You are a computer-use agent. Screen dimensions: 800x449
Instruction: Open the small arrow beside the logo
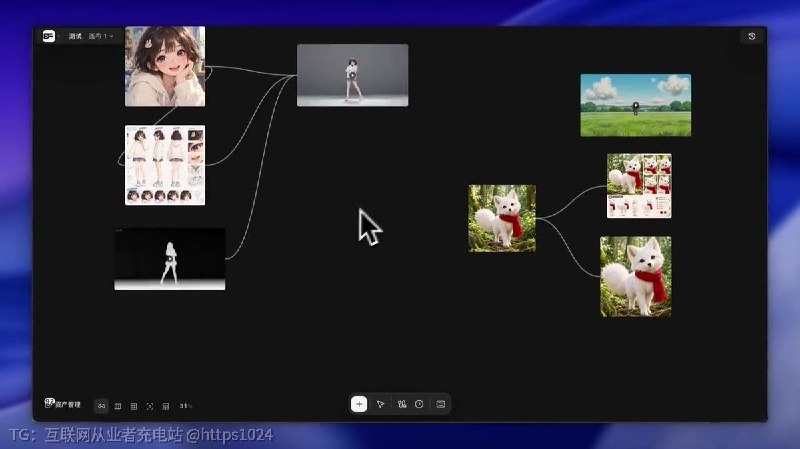tap(58, 36)
